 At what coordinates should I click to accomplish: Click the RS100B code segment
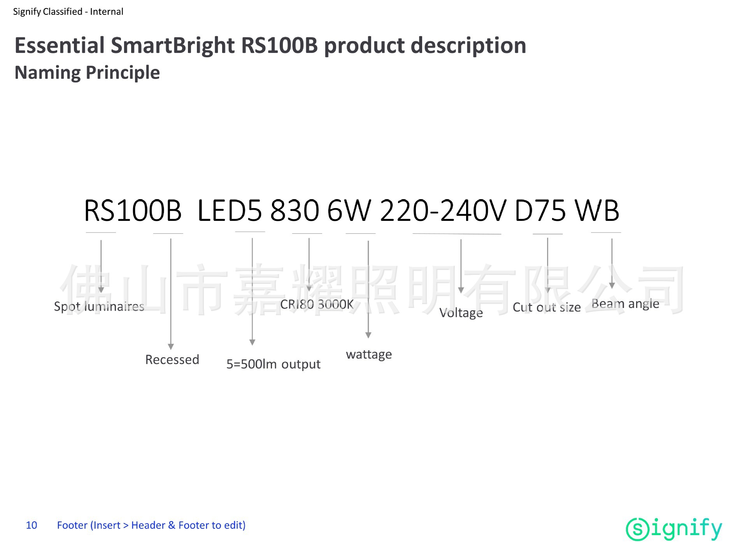point(133,211)
